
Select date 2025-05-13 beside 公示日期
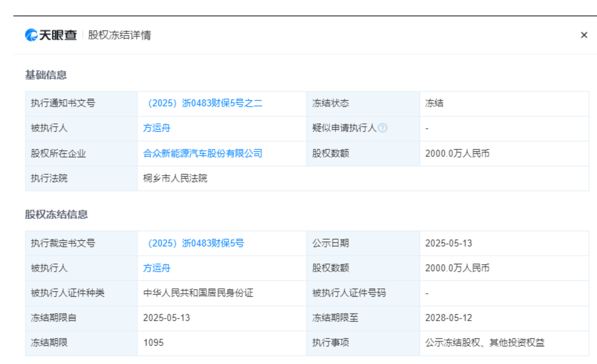tap(449, 243)
